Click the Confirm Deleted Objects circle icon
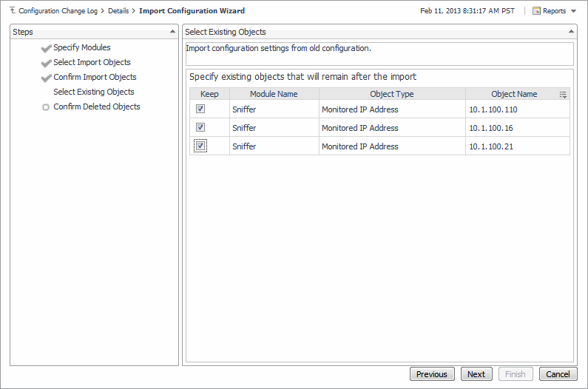 coord(46,107)
